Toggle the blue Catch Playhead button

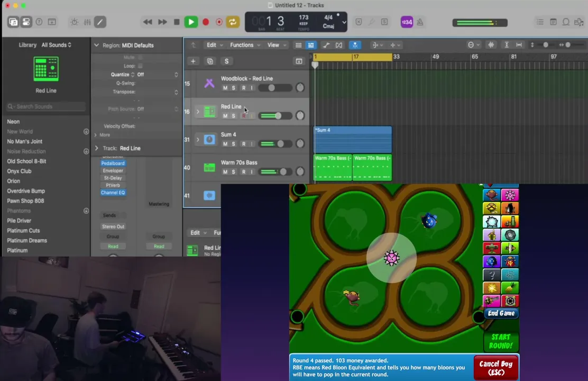355,45
